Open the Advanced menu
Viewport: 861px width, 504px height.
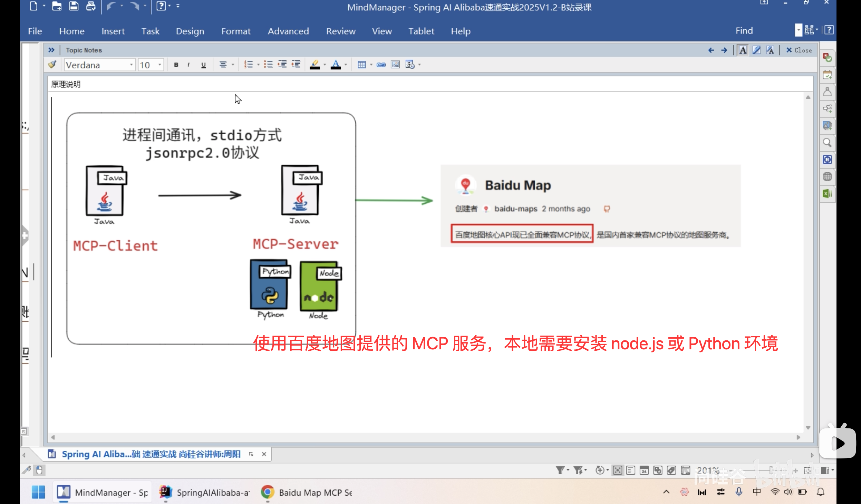[x=288, y=31]
